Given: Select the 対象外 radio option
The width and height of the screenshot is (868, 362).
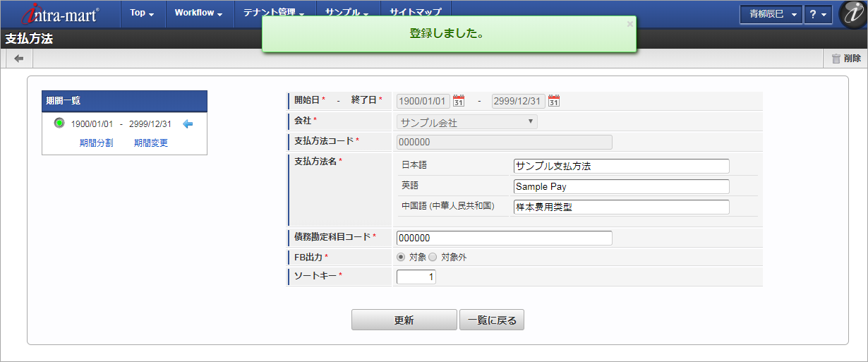Looking at the screenshot, I should 433,257.
